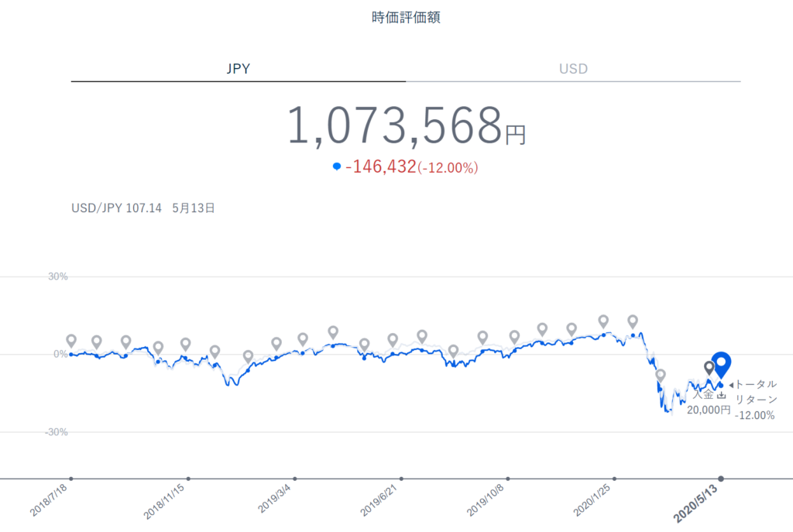Click the blue legend dot beside -146,432

click(335, 166)
